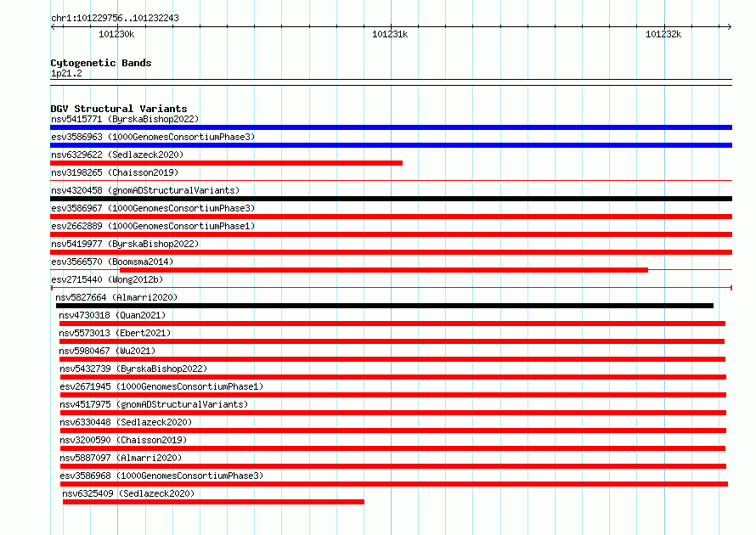Click the red bar under esv2671945
The image size is (756, 535).
click(x=393, y=395)
